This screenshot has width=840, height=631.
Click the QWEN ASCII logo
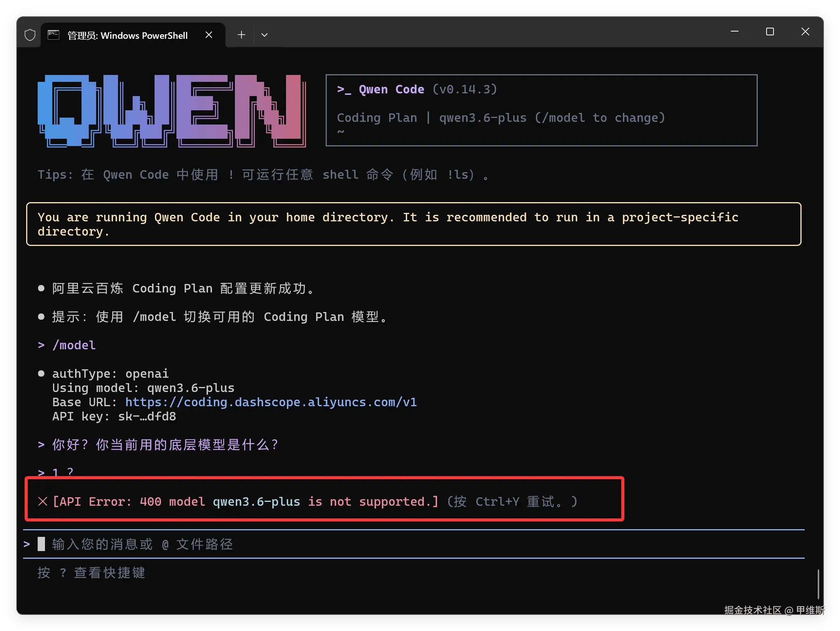pyautogui.click(x=172, y=111)
